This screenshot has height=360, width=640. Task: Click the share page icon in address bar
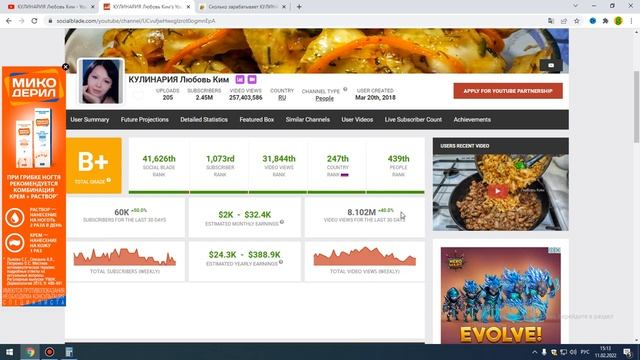tap(564, 21)
